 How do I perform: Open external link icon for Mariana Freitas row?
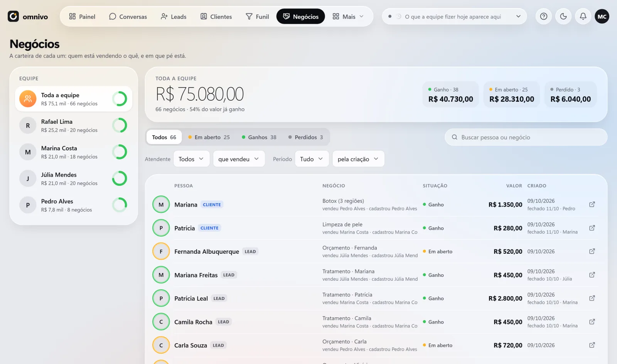pos(592,275)
